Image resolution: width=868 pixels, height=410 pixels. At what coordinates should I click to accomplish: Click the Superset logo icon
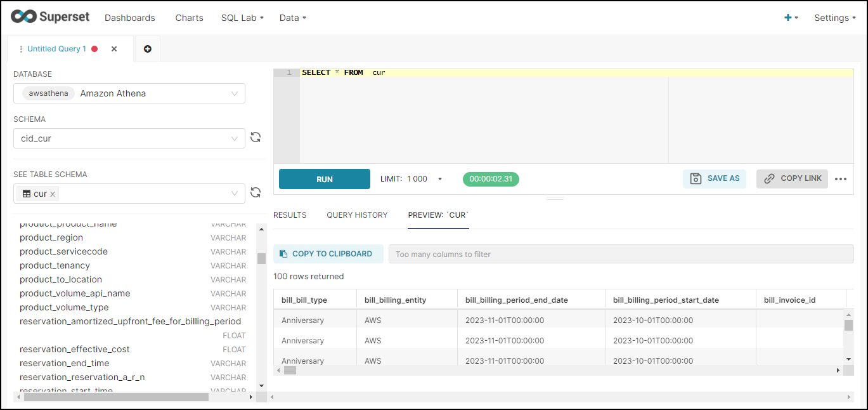(23, 17)
